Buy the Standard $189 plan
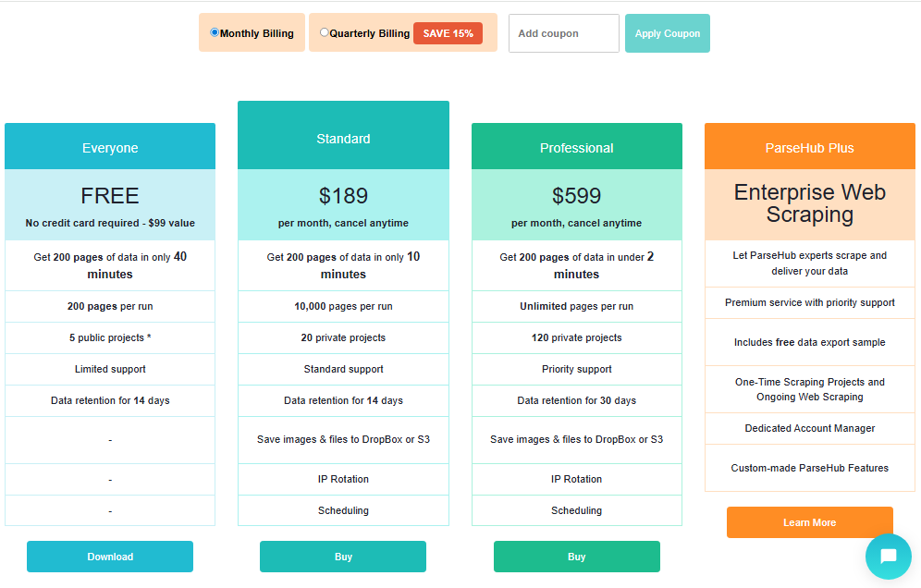Image resolution: width=921 pixels, height=588 pixels. 343,557
